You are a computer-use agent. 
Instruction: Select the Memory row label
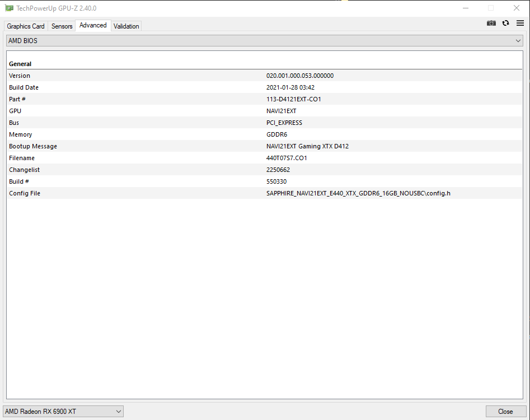tap(21, 134)
